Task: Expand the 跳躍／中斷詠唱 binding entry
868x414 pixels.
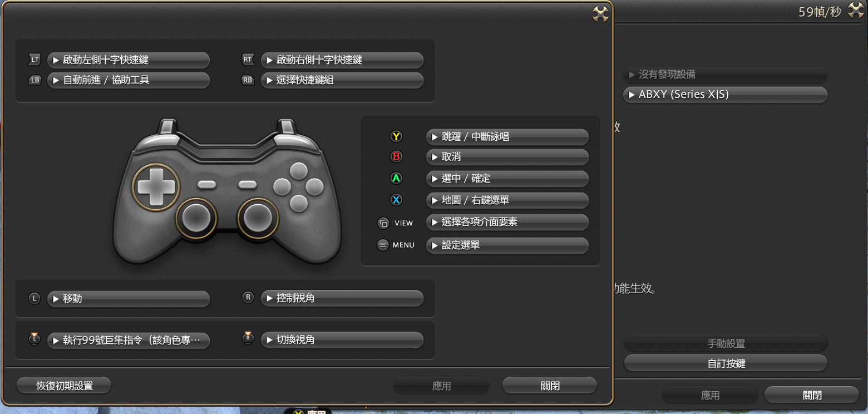Action: point(507,137)
